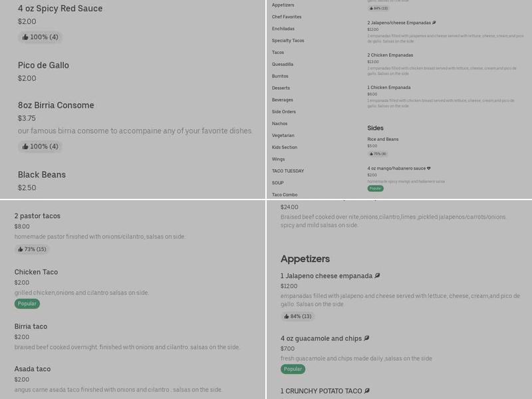Viewport: 532px width, 399px height.
Task: Open the 2 Chicken Empanadas item
Action: tap(390, 55)
